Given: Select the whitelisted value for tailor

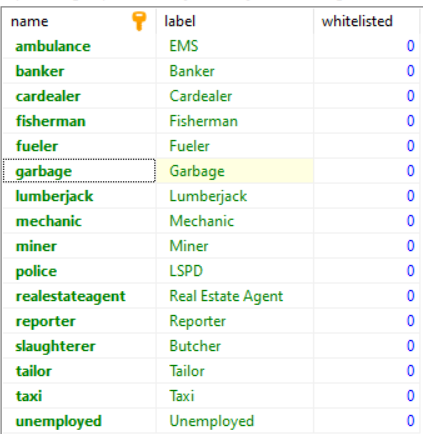Looking at the screenshot, I should 367,371.
